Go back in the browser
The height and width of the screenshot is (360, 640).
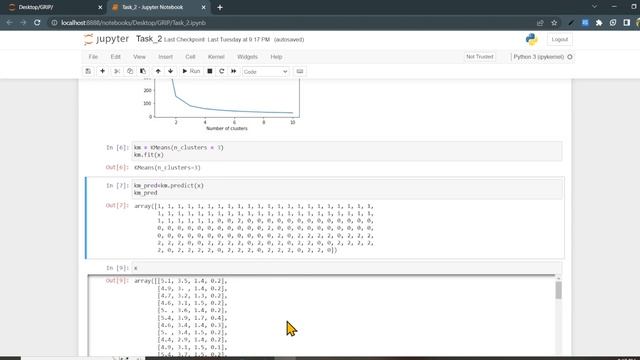[9, 23]
